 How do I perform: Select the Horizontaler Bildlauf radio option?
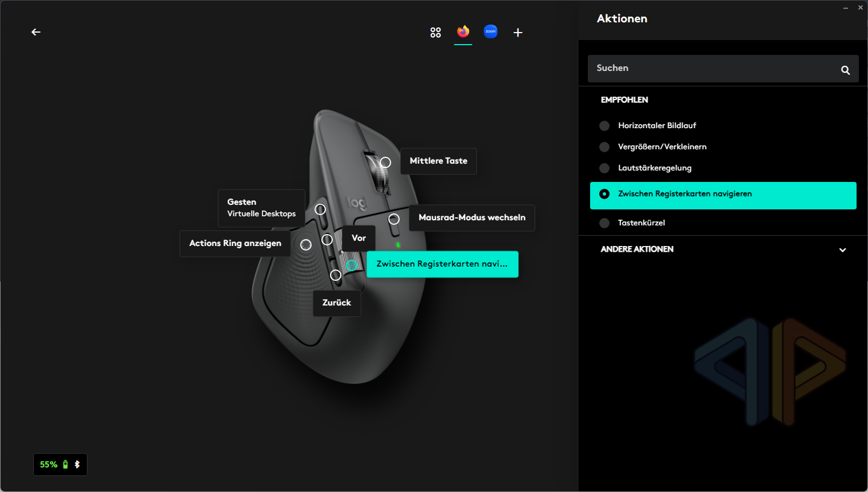[x=604, y=126]
